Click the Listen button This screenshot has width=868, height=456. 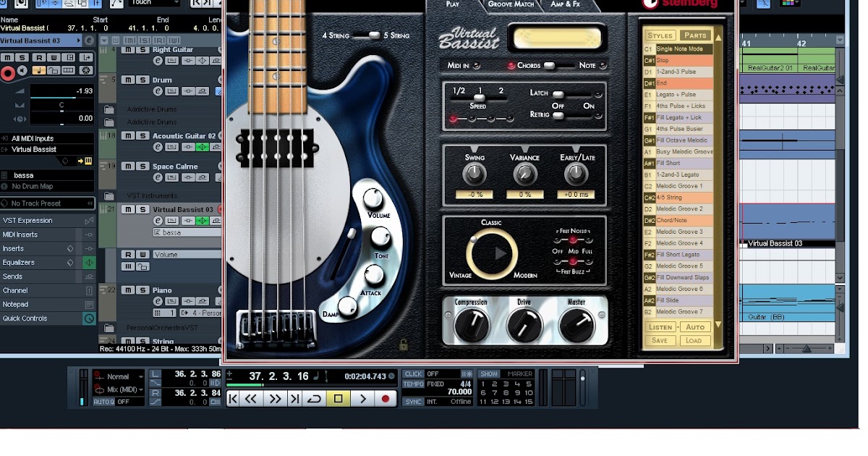coord(660,327)
